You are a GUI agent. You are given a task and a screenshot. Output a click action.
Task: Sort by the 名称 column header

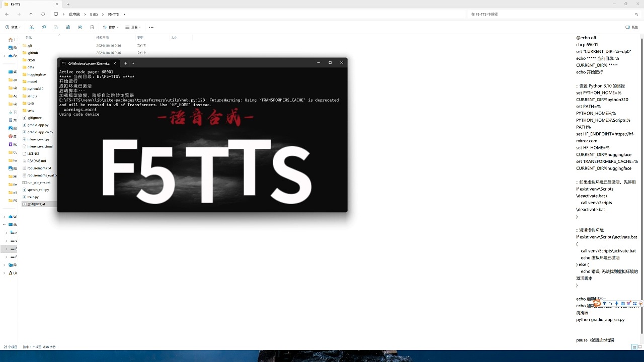click(x=29, y=38)
